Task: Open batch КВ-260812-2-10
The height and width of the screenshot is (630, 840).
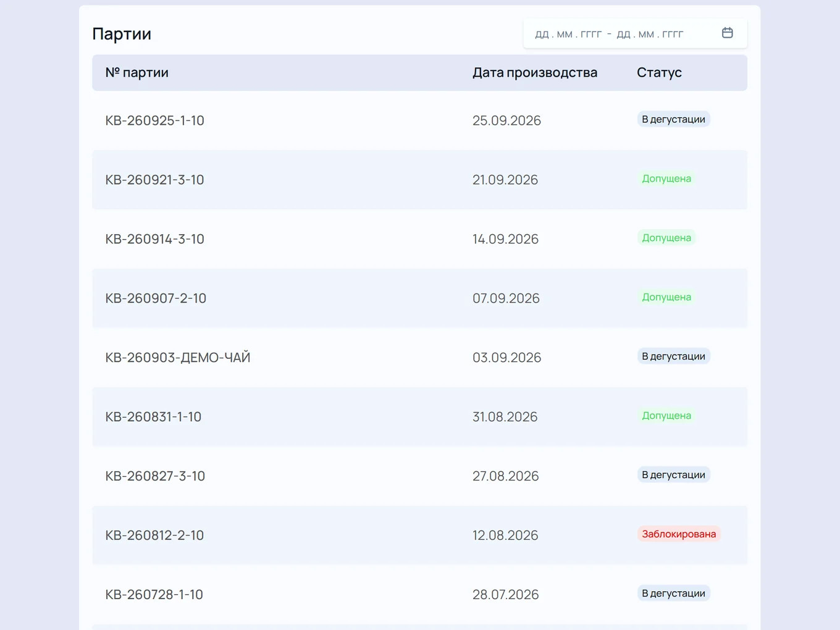Action: pyautogui.click(x=154, y=535)
